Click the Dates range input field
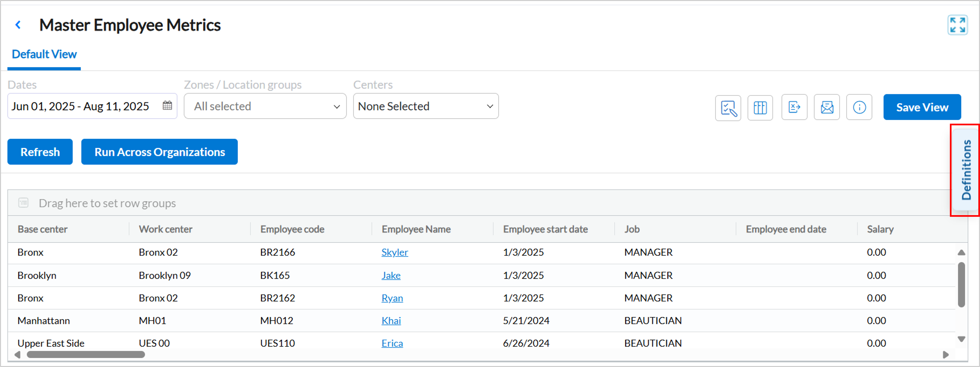The width and height of the screenshot is (980, 367). 92,106
